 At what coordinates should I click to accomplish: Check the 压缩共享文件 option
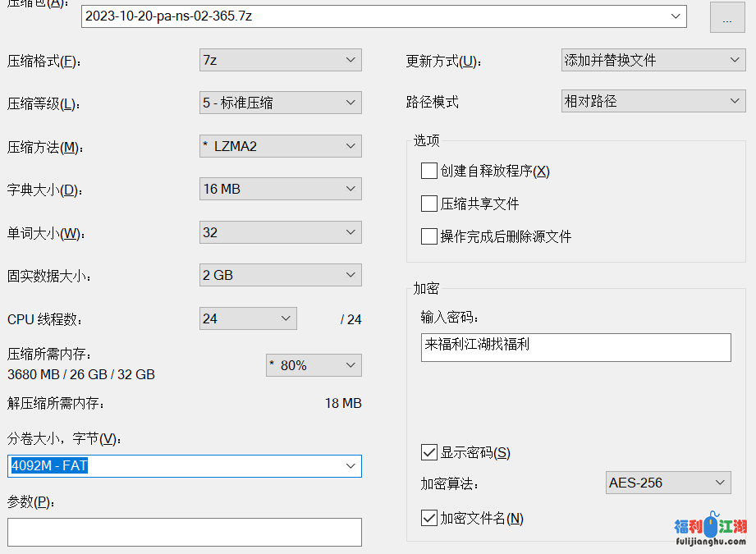point(428,204)
